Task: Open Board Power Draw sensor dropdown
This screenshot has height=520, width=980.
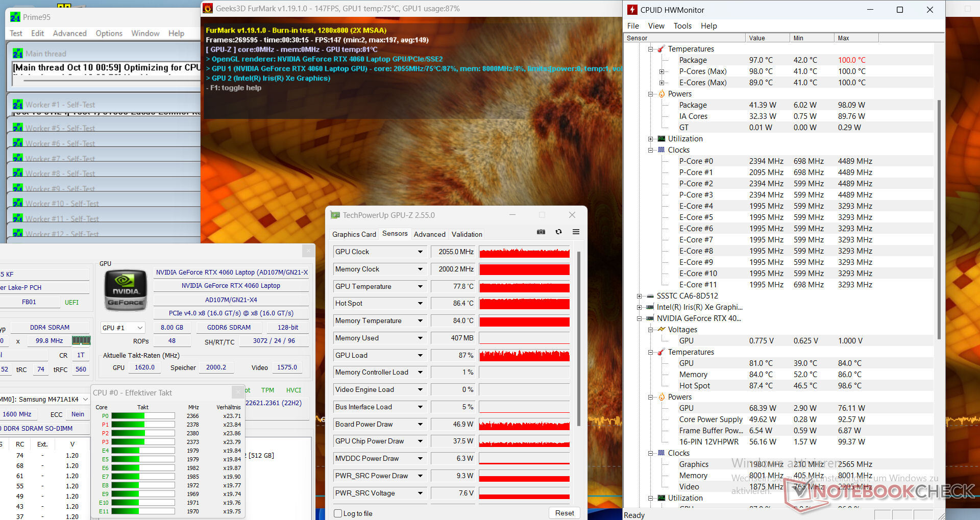Action: (x=420, y=424)
